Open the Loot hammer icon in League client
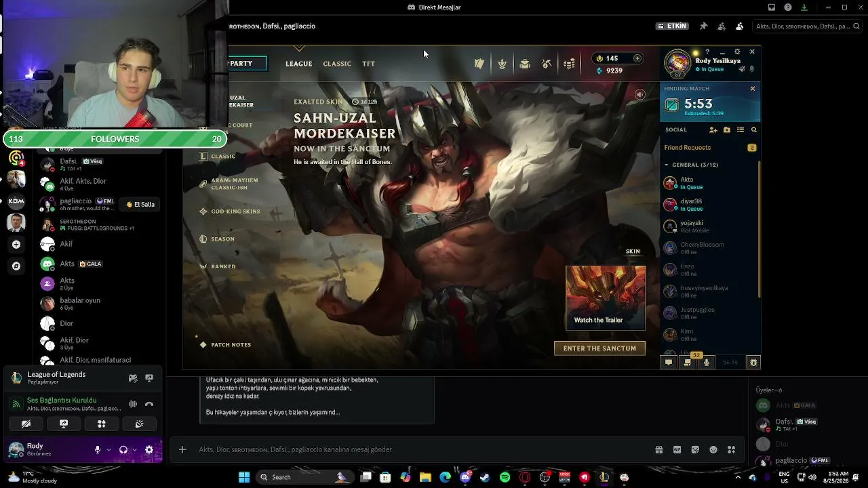The image size is (868, 488). (547, 64)
